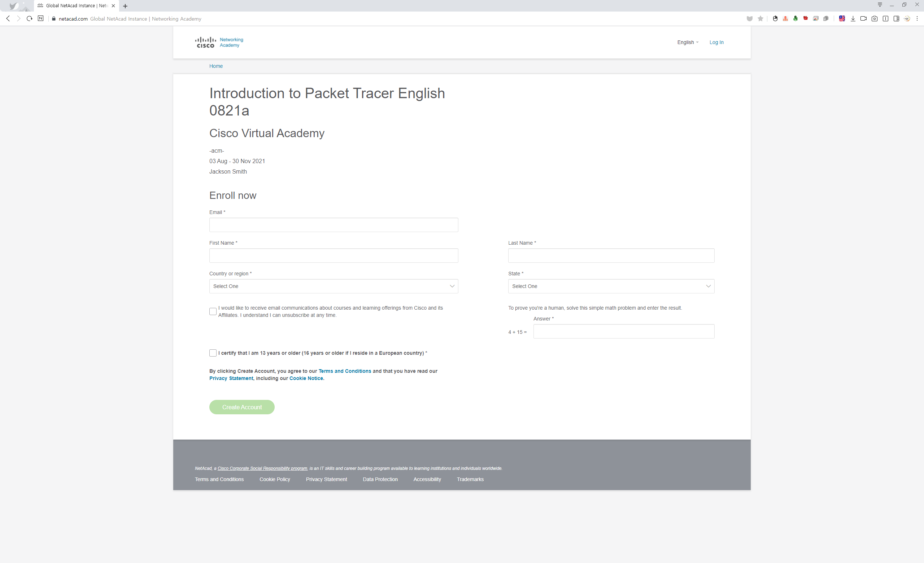The width and height of the screenshot is (924, 563).
Task: Focus the math Answer input field
Action: [x=624, y=331]
